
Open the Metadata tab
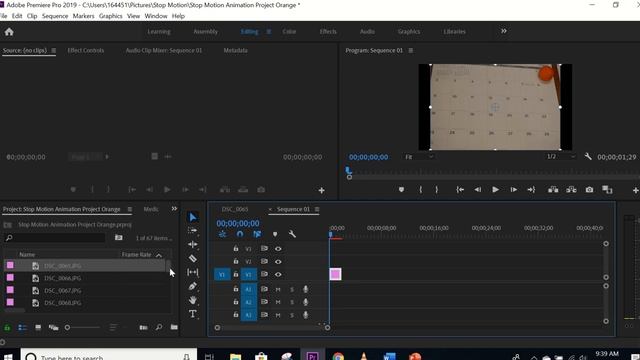(236, 50)
